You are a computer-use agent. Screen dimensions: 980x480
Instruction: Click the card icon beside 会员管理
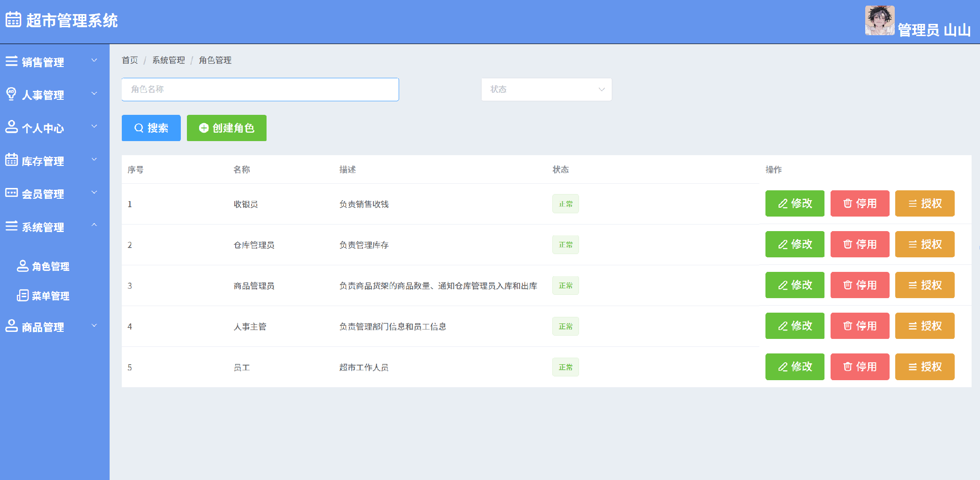[11, 193]
